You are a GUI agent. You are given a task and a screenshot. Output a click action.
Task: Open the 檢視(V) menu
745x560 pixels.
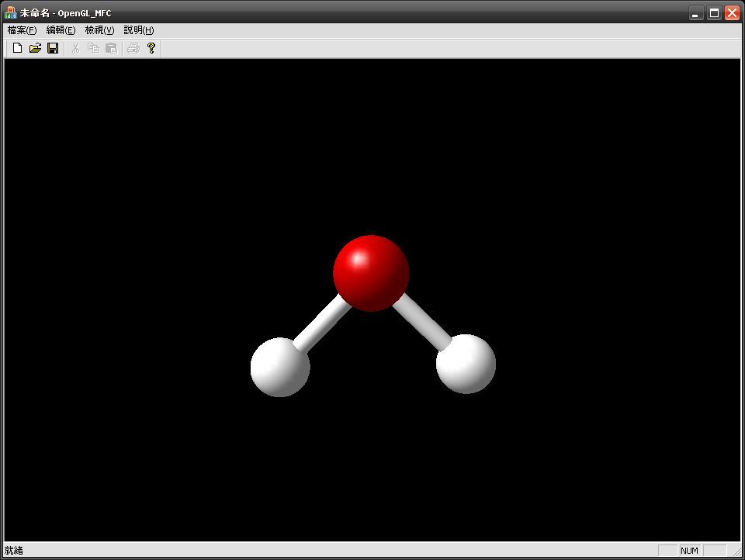click(99, 30)
